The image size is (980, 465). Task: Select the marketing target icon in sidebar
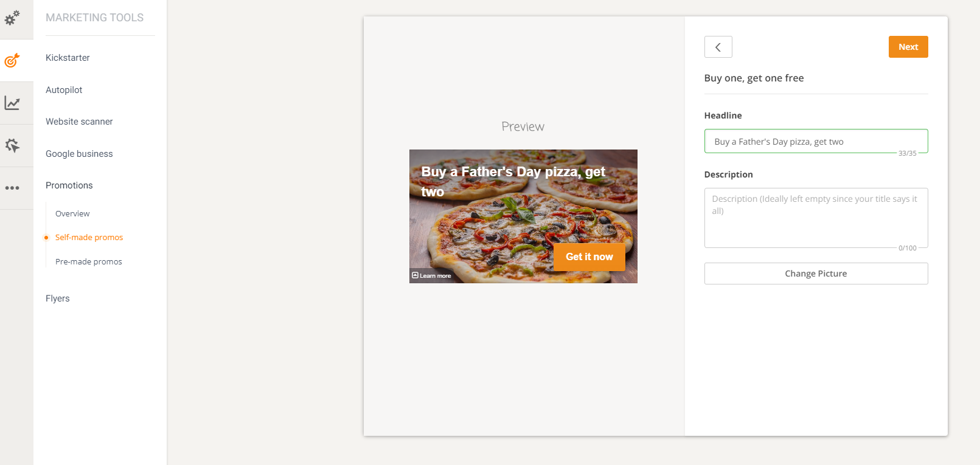[12, 60]
